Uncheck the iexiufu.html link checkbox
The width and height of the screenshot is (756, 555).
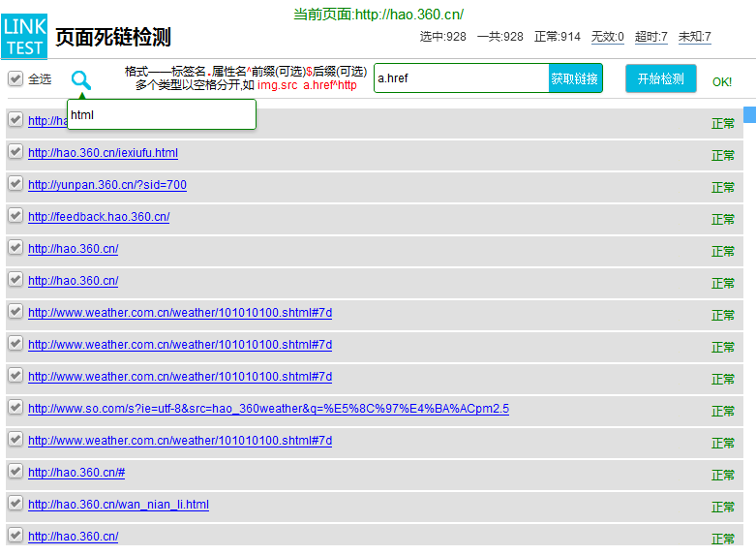tap(15, 152)
